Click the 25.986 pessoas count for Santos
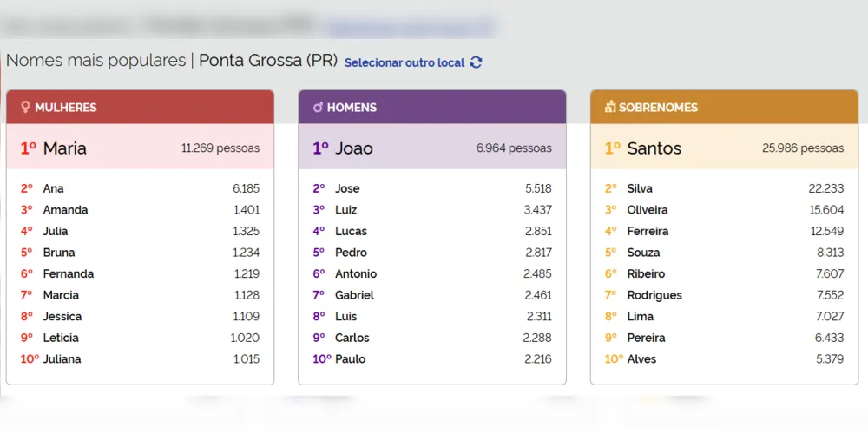This screenshot has height=434, width=868. 803,148
